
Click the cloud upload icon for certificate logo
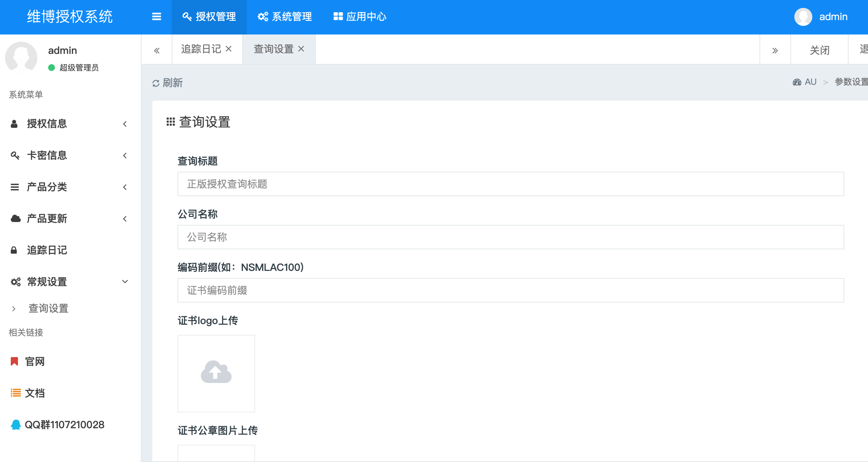(216, 373)
